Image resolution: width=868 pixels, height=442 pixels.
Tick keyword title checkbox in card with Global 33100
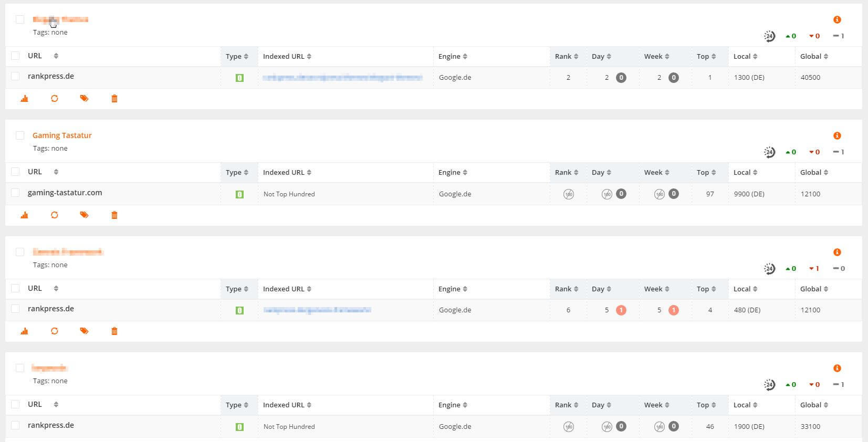tap(20, 368)
